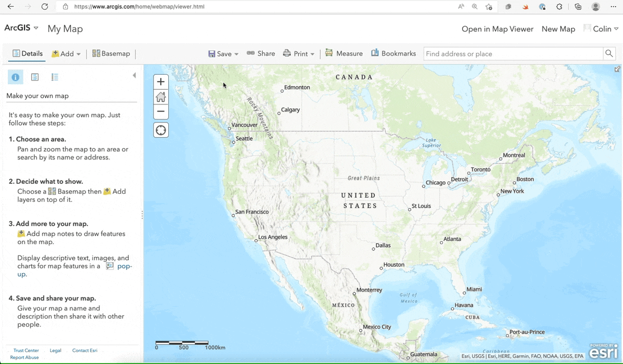Click the Seattle label on the map
The height and width of the screenshot is (364, 623).
click(244, 139)
